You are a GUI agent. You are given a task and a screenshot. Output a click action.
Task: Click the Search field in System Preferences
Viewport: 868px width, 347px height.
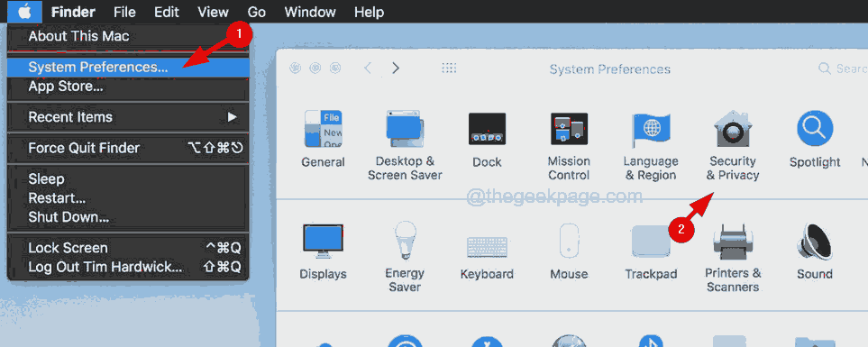(x=842, y=68)
